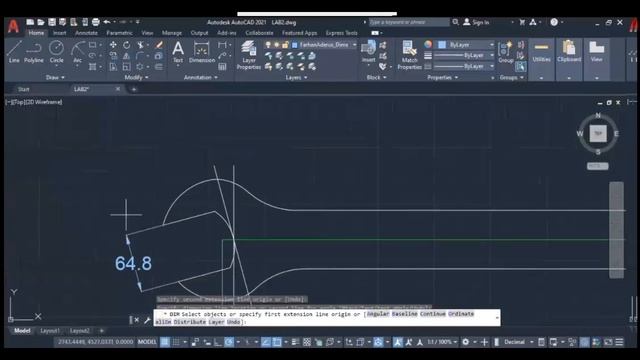Select the Line tool

(14, 52)
